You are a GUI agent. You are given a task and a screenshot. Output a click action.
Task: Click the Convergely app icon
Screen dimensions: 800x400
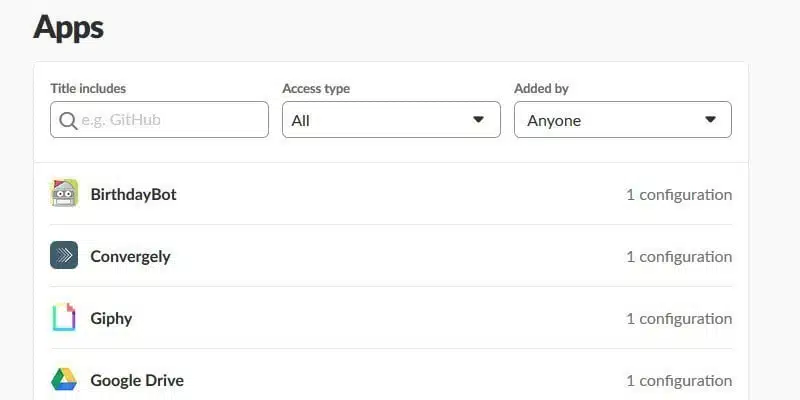[x=64, y=255]
